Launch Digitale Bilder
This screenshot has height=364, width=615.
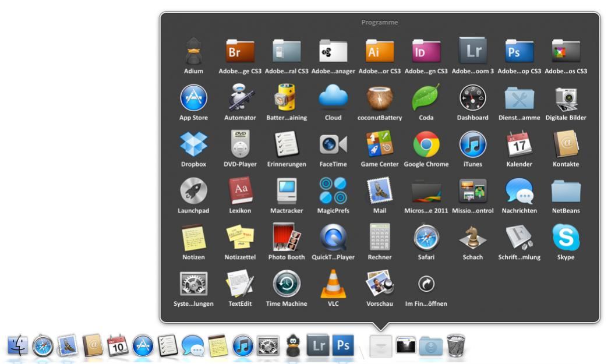(566, 98)
